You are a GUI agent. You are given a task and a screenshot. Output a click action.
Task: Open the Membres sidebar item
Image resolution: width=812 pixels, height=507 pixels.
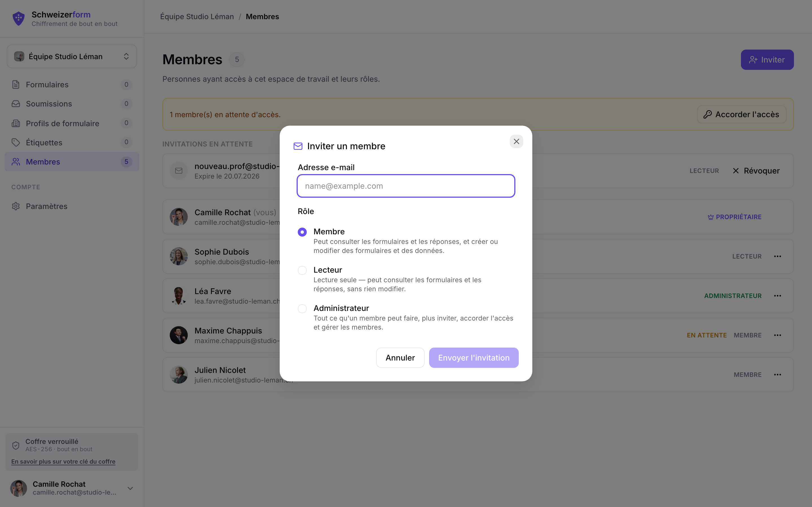(72, 162)
